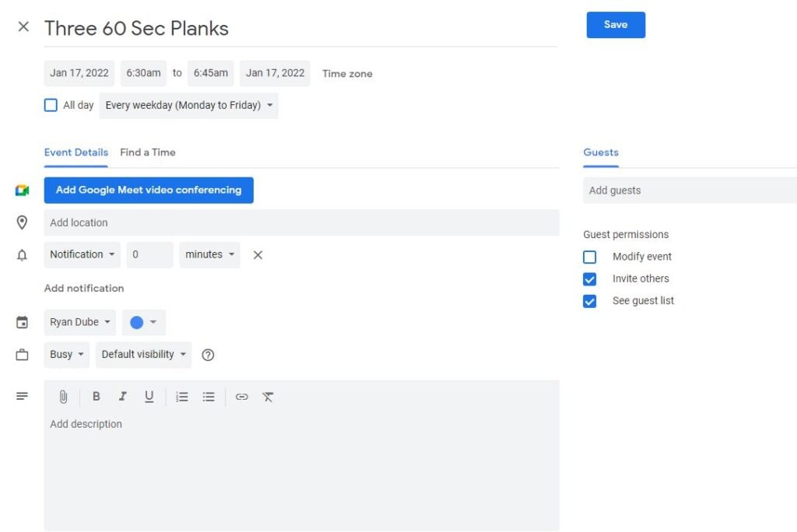
Task: Switch to the Find a Time tab
Action: point(148,152)
